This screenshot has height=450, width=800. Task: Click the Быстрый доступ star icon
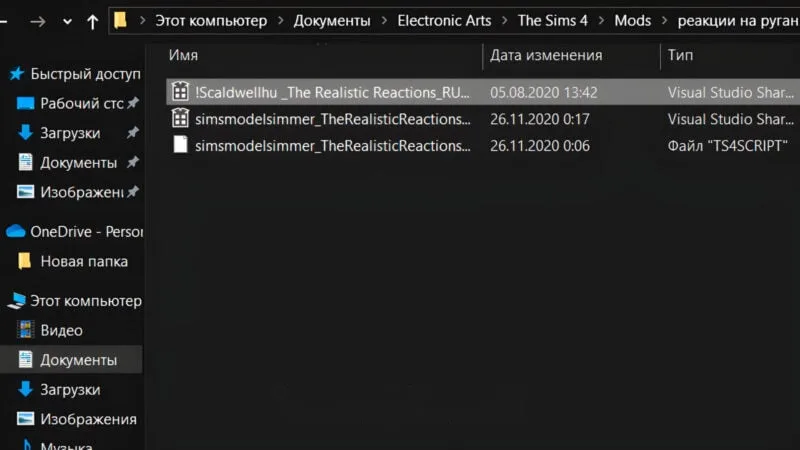[x=16, y=73]
